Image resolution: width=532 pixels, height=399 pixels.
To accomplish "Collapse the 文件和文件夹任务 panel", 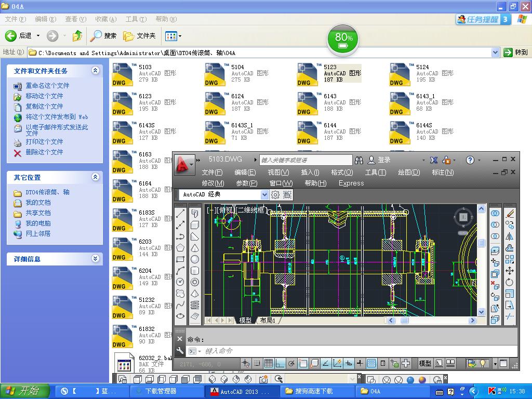I will (95, 71).
